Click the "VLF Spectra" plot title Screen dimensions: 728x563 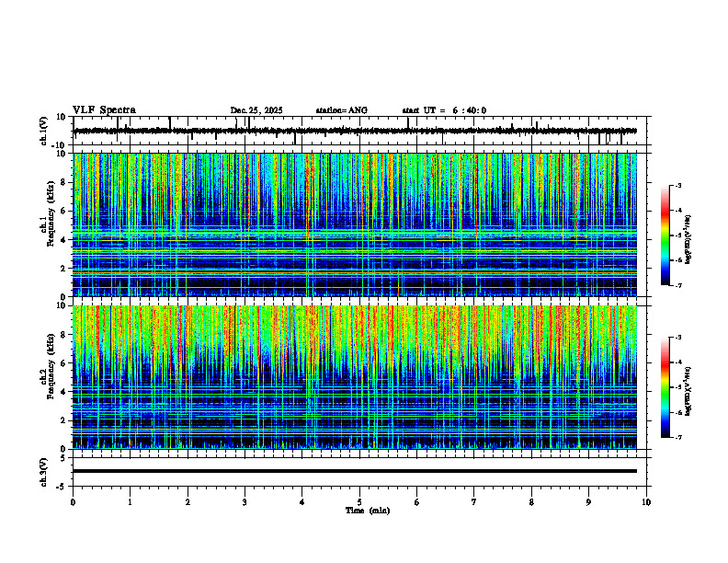tap(104, 110)
